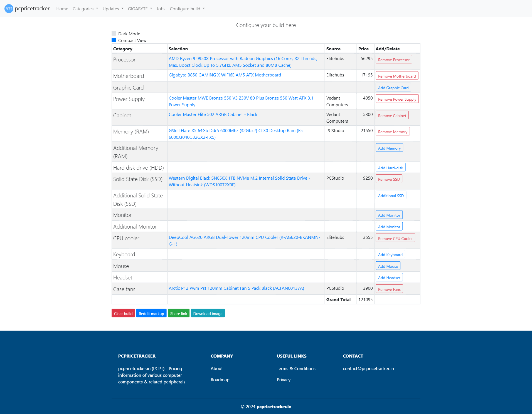This screenshot has height=414, width=532.
Task: Click the Share link button
Action: (x=179, y=313)
